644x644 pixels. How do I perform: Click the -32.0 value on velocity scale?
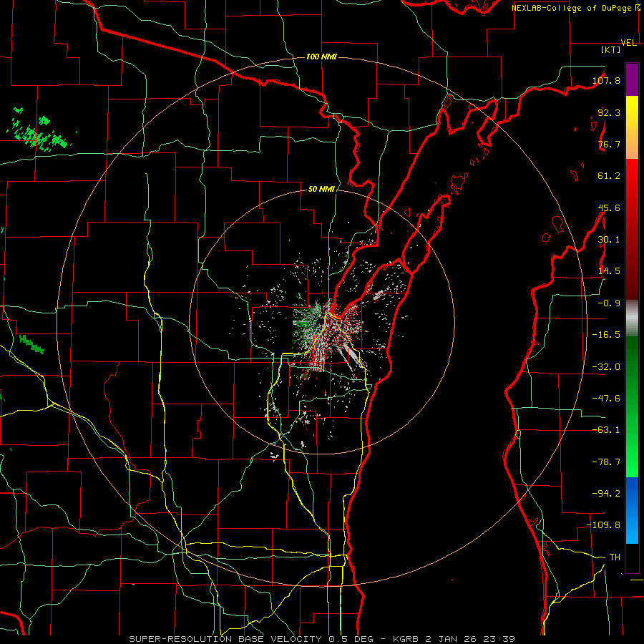[606, 367]
